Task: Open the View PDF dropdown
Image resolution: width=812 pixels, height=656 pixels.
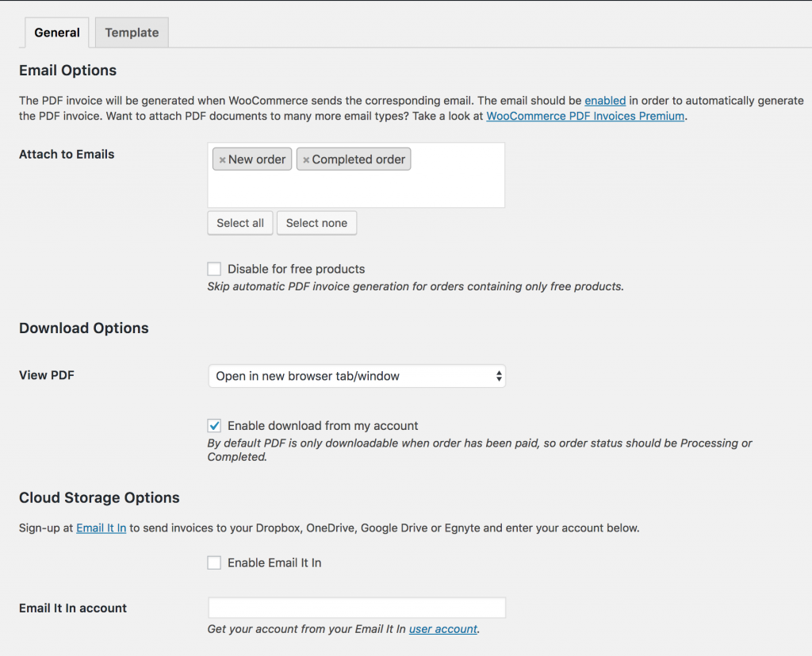Action: click(x=357, y=376)
